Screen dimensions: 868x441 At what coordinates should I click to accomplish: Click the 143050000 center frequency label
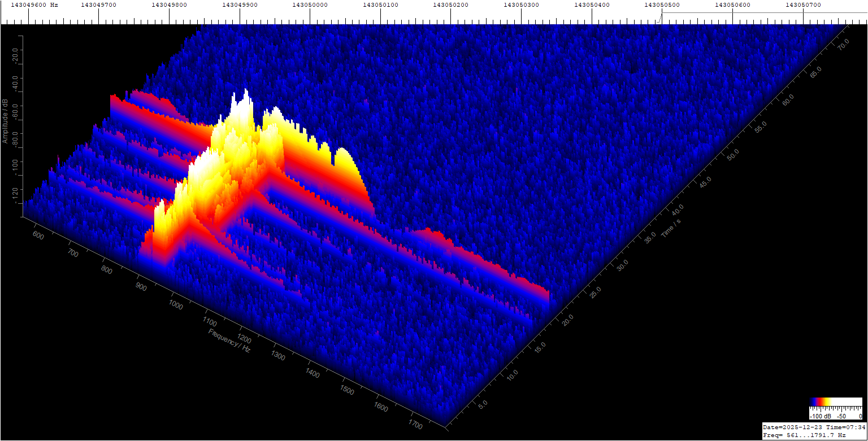(310, 5)
